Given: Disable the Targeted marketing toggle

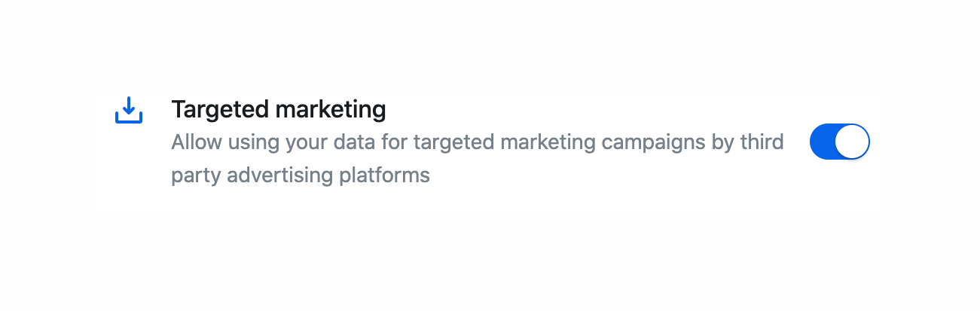Looking at the screenshot, I should 839,142.
